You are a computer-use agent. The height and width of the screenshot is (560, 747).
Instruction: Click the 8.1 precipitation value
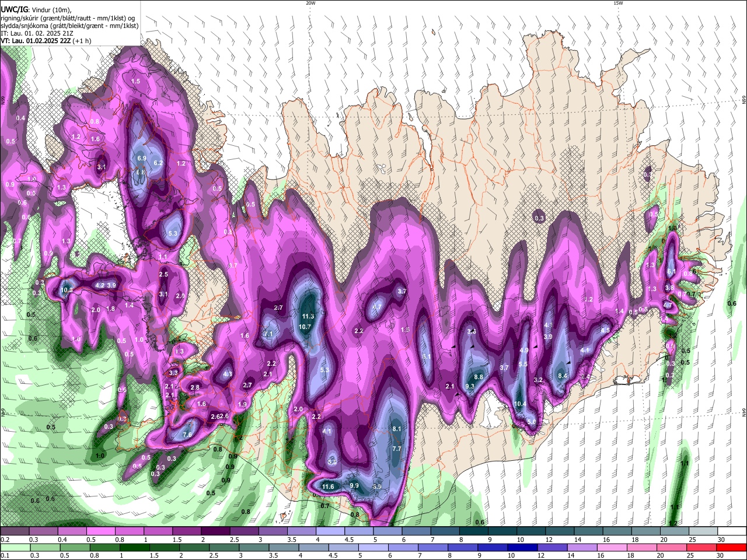[397, 429]
